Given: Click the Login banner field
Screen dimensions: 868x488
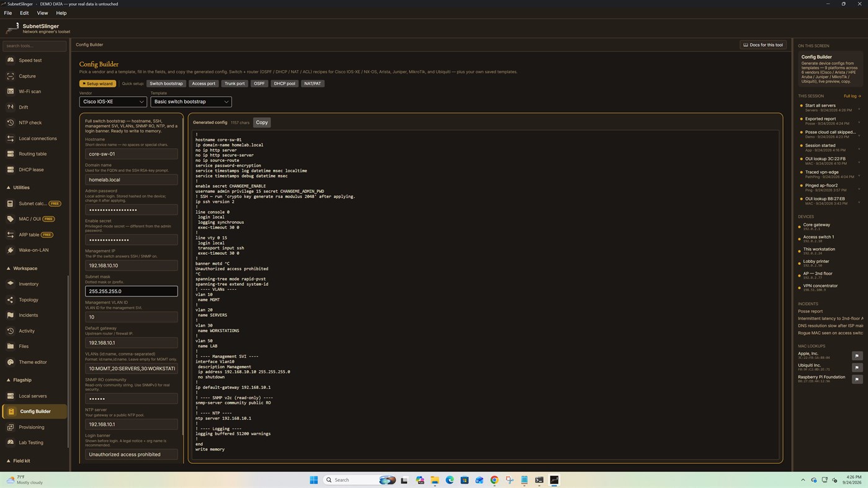Looking at the screenshot, I should [x=132, y=455].
